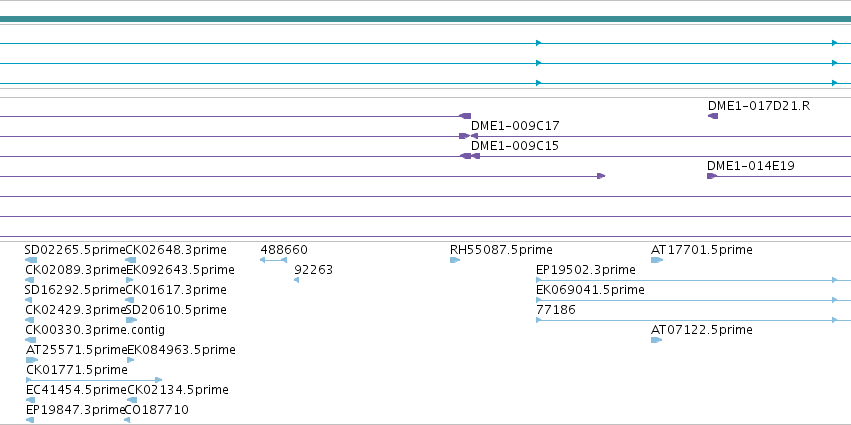
Task: Click the CK02648.3prime EST label
Action: pos(176,250)
